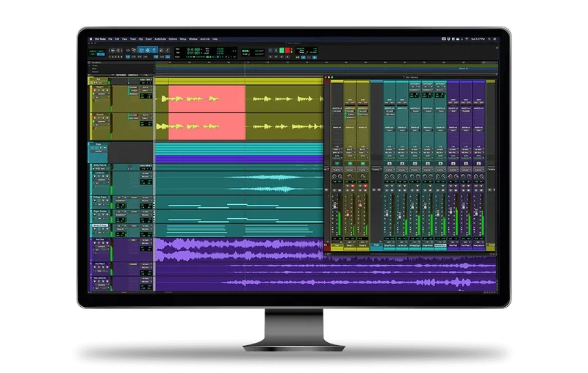This screenshot has width=588, height=373.
Task: Click the horizontal zoom in arrow
Action: pos(122,50)
